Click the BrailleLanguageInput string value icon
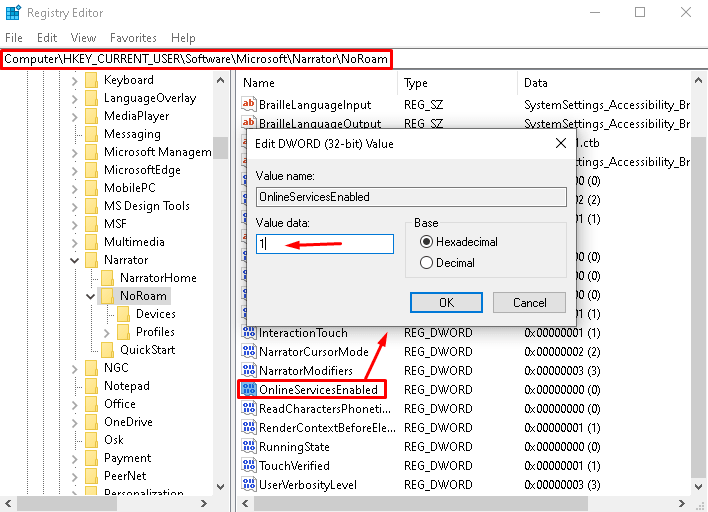The width and height of the screenshot is (708, 512). pyautogui.click(x=249, y=104)
